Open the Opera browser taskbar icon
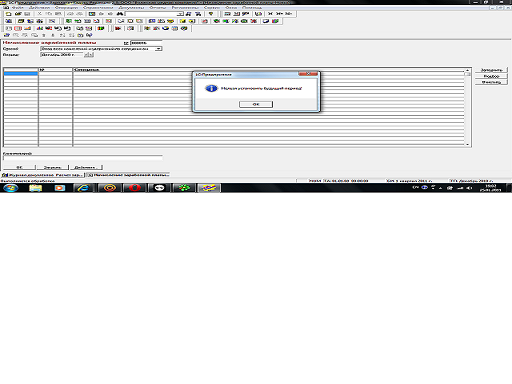Image resolution: width=512 pixels, height=384 pixels. tap(135, 188)
